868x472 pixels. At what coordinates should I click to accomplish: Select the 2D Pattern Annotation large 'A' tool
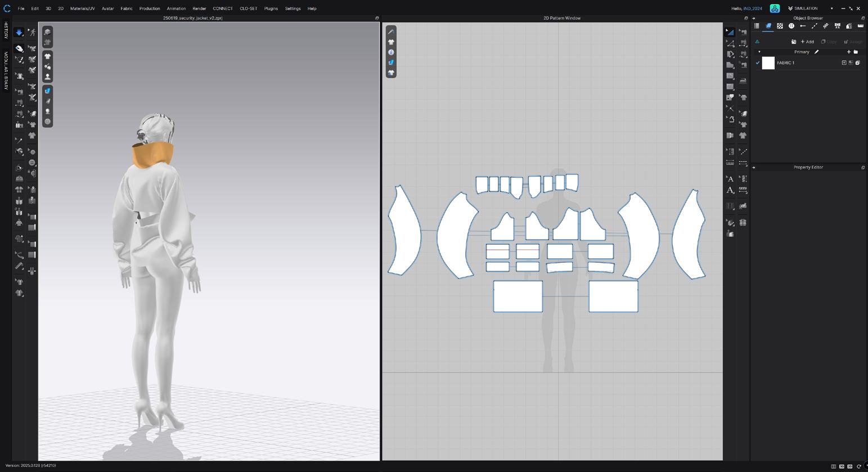[730, 190]
